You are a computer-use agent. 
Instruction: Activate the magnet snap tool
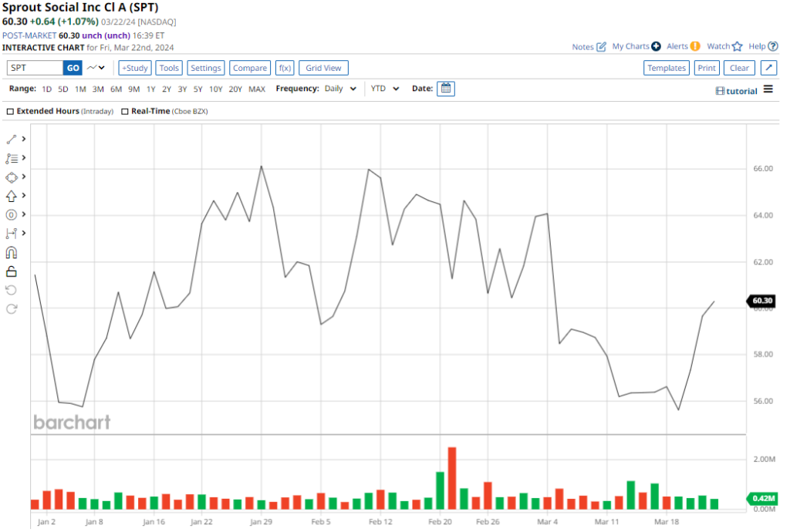coord(12,253)
